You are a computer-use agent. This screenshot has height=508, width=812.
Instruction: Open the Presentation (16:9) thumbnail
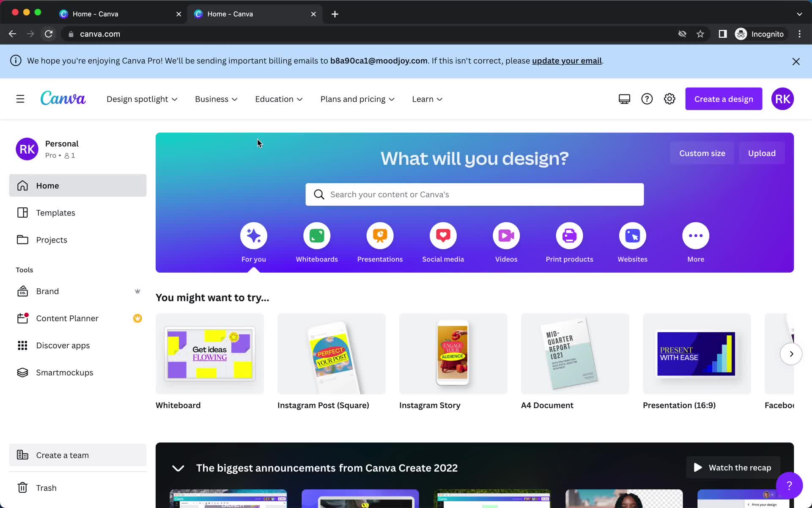[x=697, y=354]
